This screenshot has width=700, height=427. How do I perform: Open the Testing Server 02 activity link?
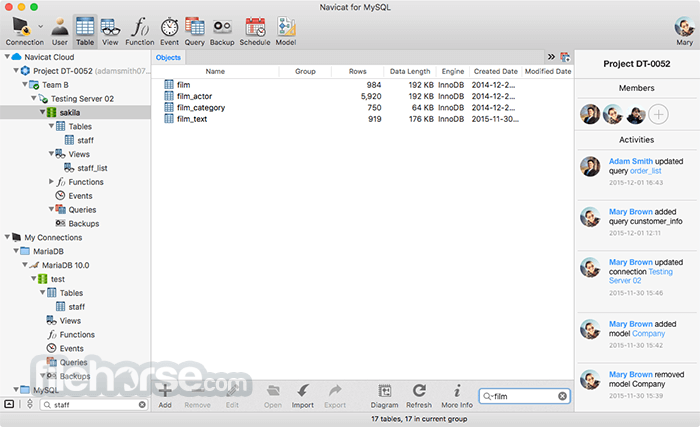click(641, 276)
